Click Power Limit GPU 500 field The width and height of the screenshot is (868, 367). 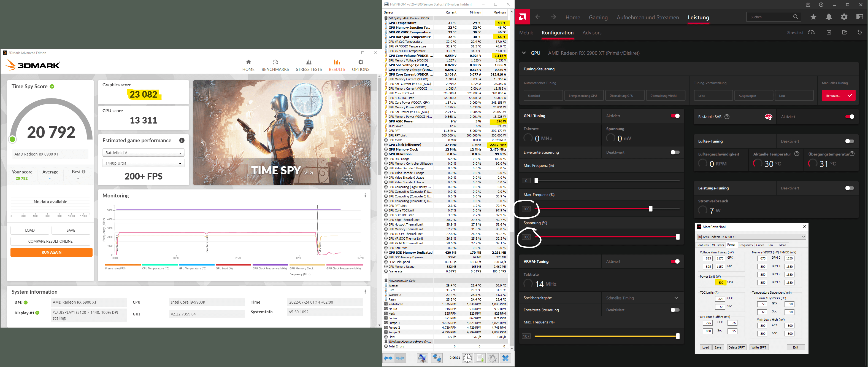click(720, 283)
